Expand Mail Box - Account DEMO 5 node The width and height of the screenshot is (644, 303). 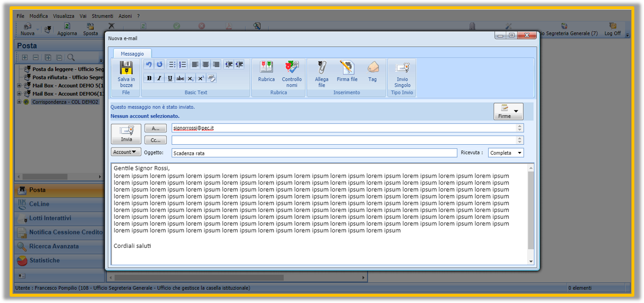19,86
